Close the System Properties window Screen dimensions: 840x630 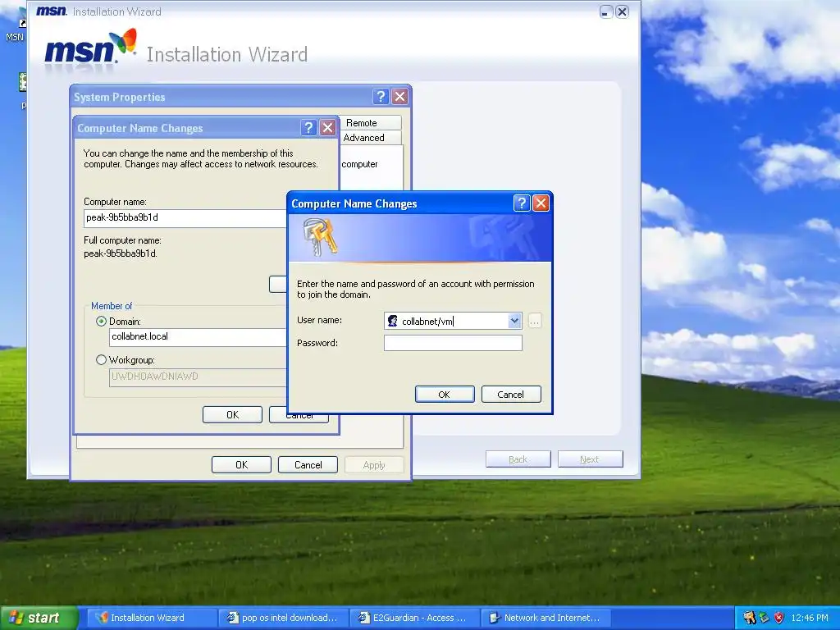tap(400, 97)
